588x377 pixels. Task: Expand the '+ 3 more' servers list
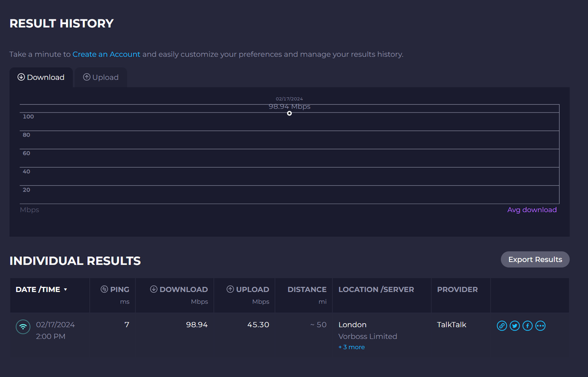[351, 347]
